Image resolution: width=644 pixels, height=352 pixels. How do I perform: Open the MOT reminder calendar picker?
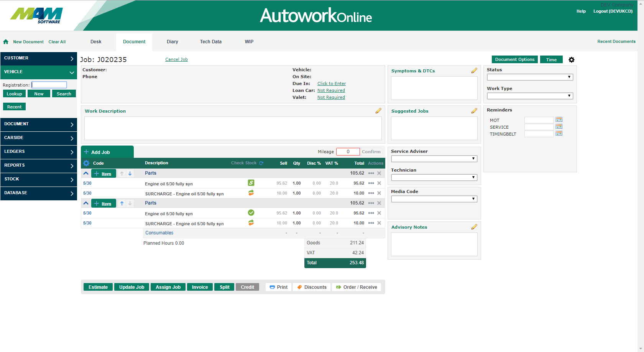click(559, 120)
